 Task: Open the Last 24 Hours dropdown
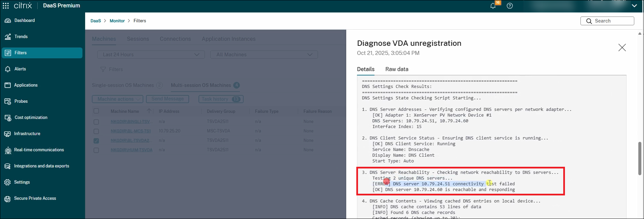(151, 55)
